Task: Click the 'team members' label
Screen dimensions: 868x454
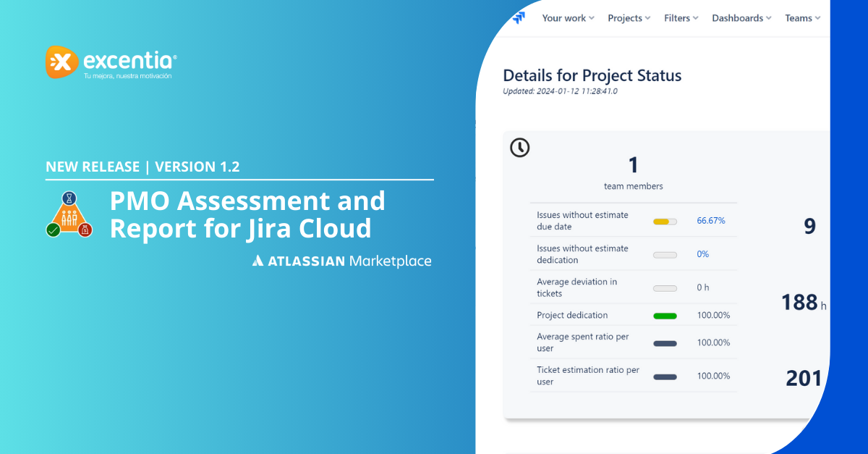Action: coord(634,186)
